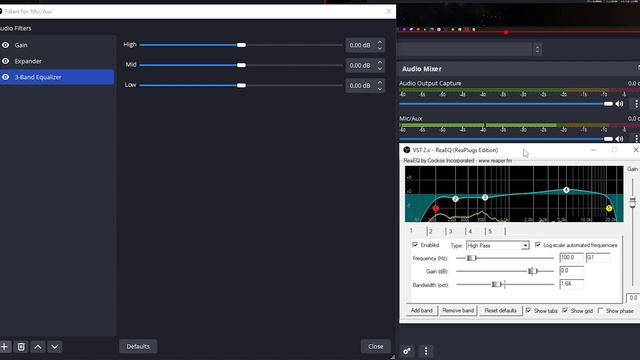Click the Frequency (Hz) slider in ReaEQ
Image resolution: width=640 pixels, height=360 pixels.
click(x=504, y=258)
